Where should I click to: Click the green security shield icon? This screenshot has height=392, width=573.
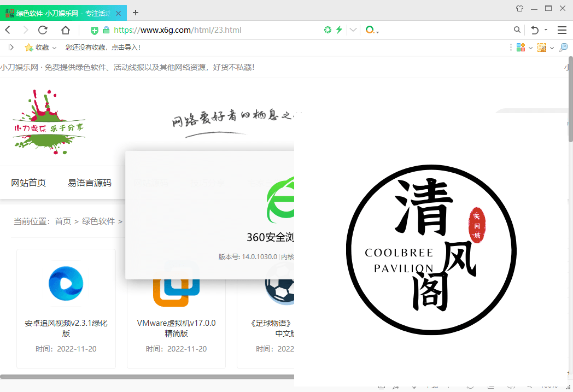94,30
